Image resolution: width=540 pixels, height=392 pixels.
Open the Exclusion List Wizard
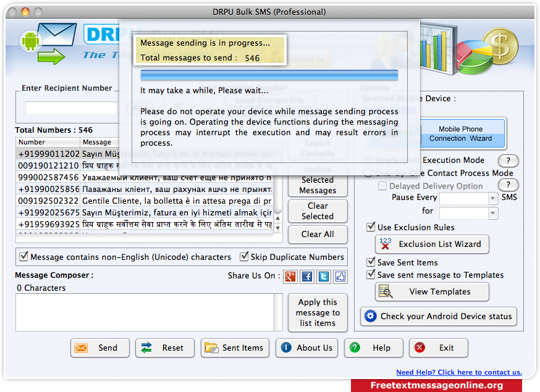click(432, 244)
